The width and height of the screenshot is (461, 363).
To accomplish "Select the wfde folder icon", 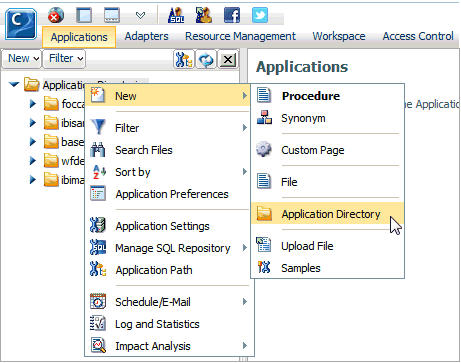I will pos(51,161).
